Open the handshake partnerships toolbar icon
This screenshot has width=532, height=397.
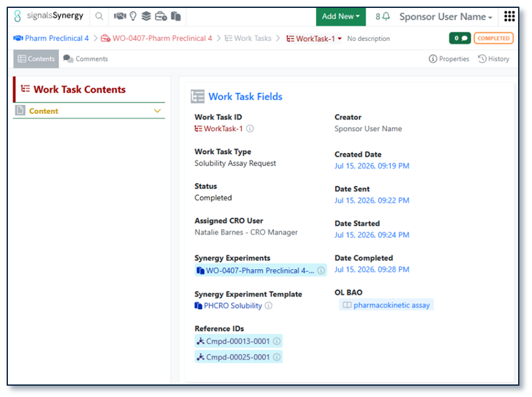(x=120, y=16)
